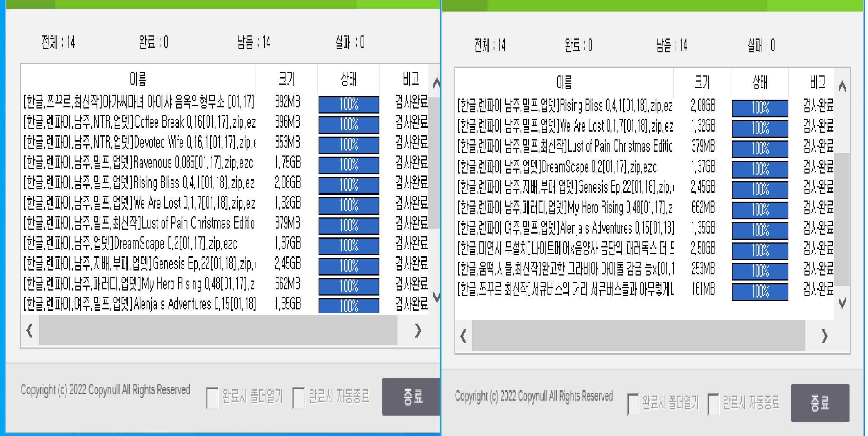Click scroll left arrow in left window
The height and width of the screenshot is (436, 868).
(30, 331)
